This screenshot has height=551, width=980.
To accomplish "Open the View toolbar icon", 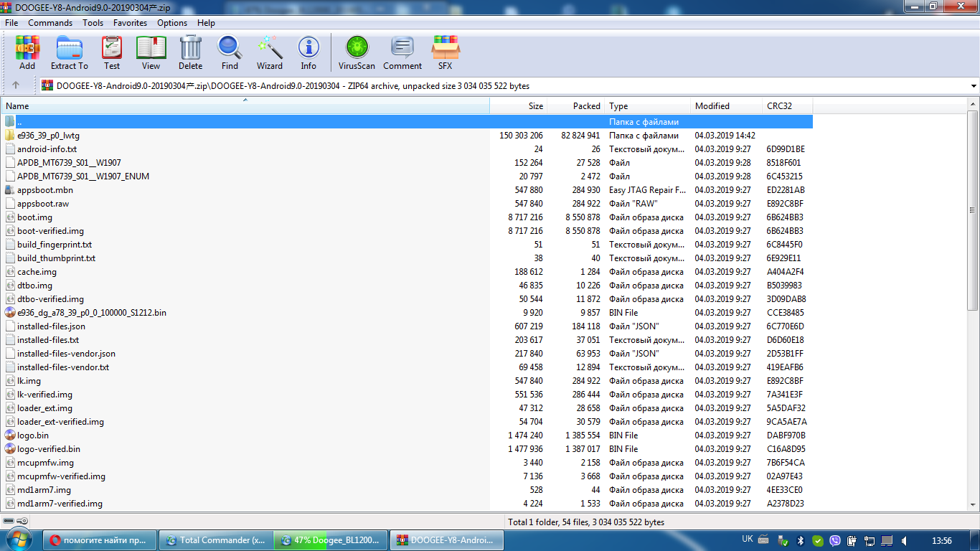I will (151, 53).
